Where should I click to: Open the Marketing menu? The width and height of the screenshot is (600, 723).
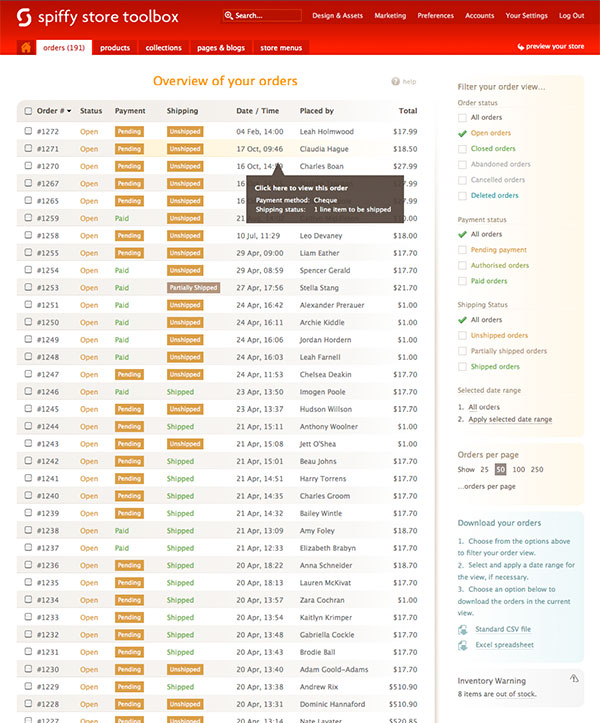[x=390, y=16]
